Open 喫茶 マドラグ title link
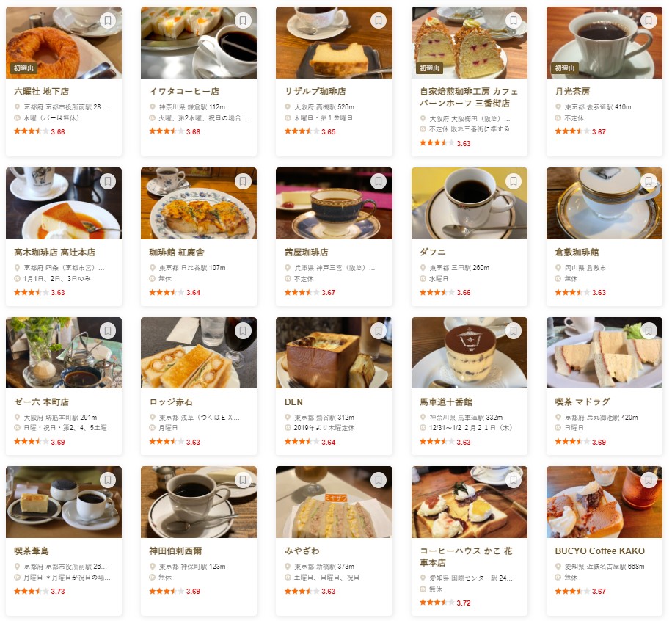 (x=582, y=402)
